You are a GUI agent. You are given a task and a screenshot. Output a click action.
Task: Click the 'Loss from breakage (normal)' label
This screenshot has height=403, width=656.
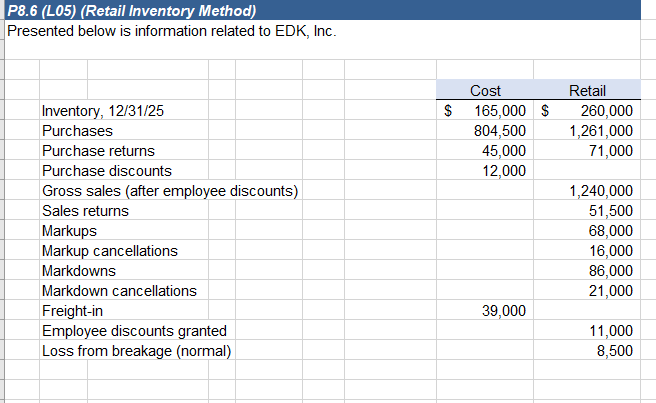coord(136,351)
